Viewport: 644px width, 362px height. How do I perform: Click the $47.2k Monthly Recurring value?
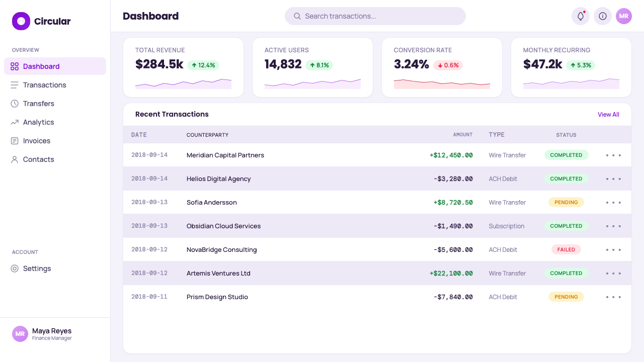click(x=543, y=64)
